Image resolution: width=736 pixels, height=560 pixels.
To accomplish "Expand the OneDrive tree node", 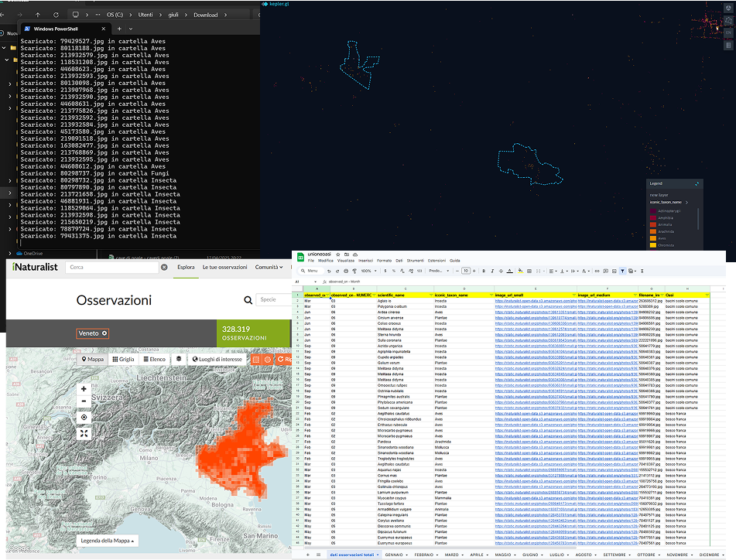I will (x=10, y=253).
